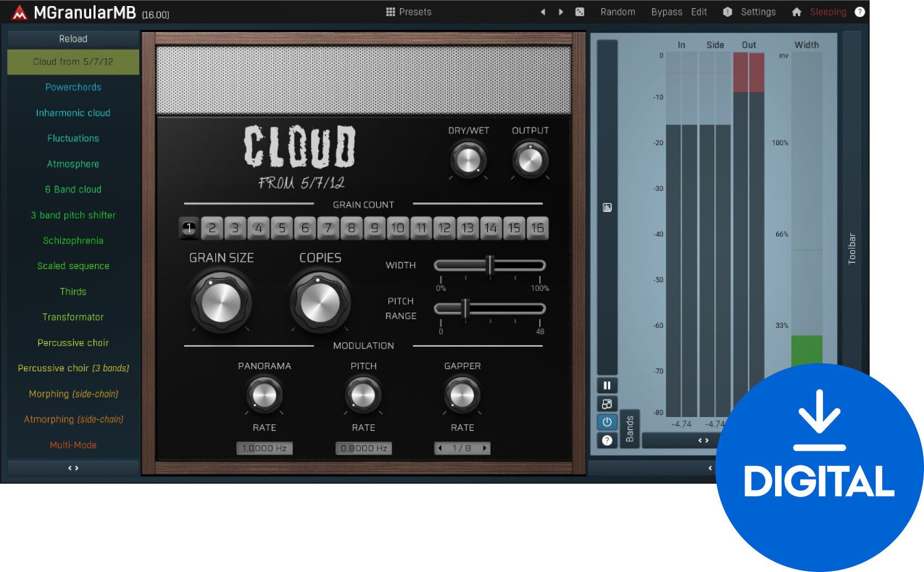Expand the preset list bottom arrows

(73, 468)
